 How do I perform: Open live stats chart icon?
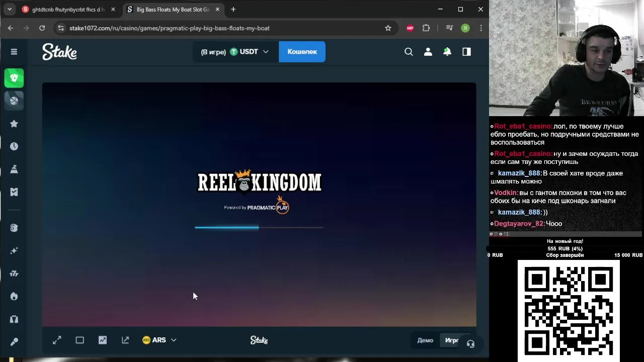103,340
